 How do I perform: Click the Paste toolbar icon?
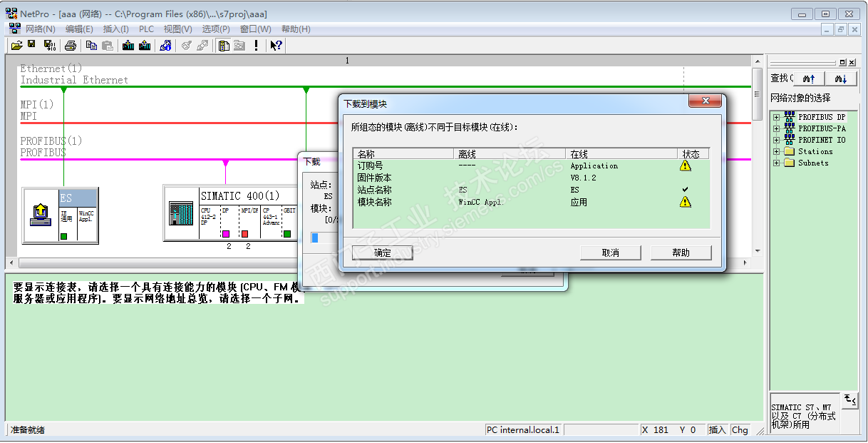(108, 45)
